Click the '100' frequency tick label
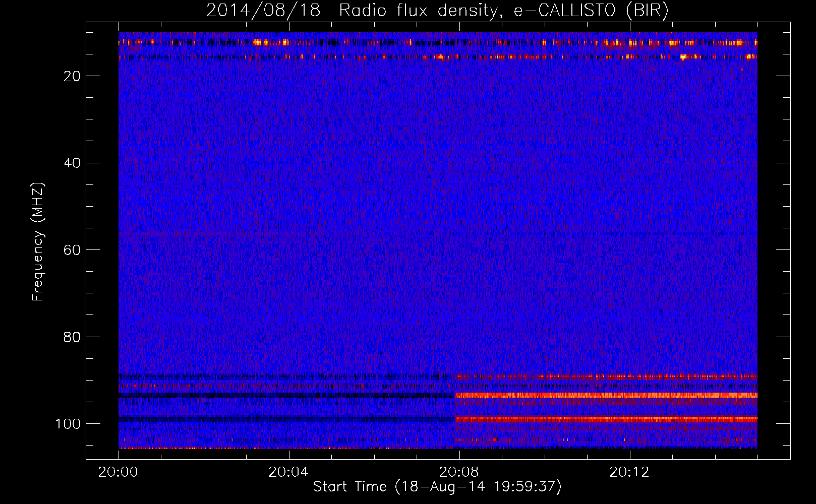 tap(68, 424)
